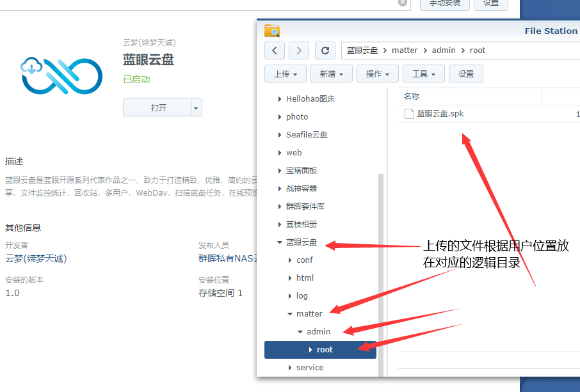Expand the photo folder in the tree
Screen dimensions: 580x392
[x=281, y=116]
